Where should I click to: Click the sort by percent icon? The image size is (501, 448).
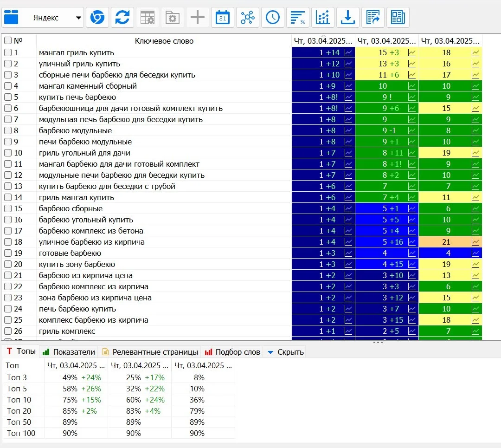tap(298, 17)
